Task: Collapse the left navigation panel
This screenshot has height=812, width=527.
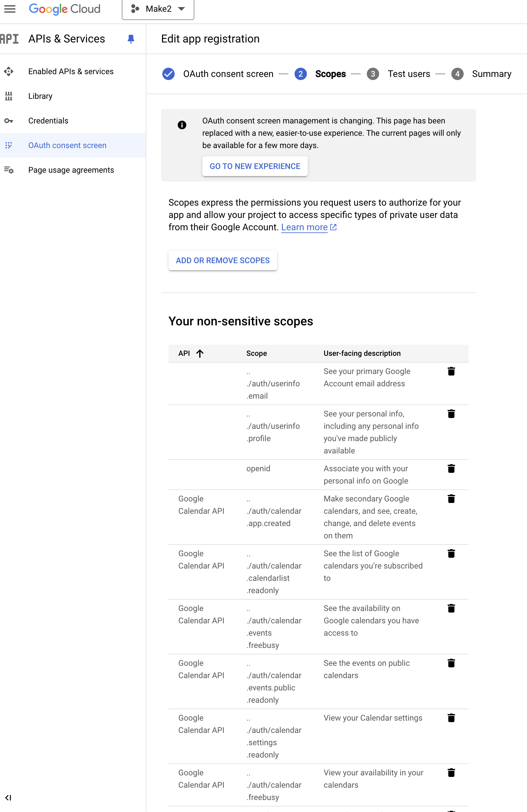Action: coord(8,798)
